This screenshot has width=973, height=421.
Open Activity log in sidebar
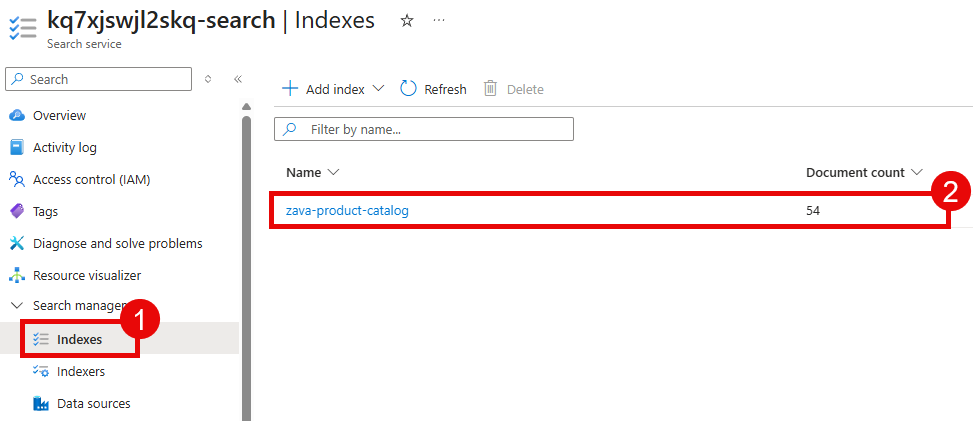click(x=65, y=148)
